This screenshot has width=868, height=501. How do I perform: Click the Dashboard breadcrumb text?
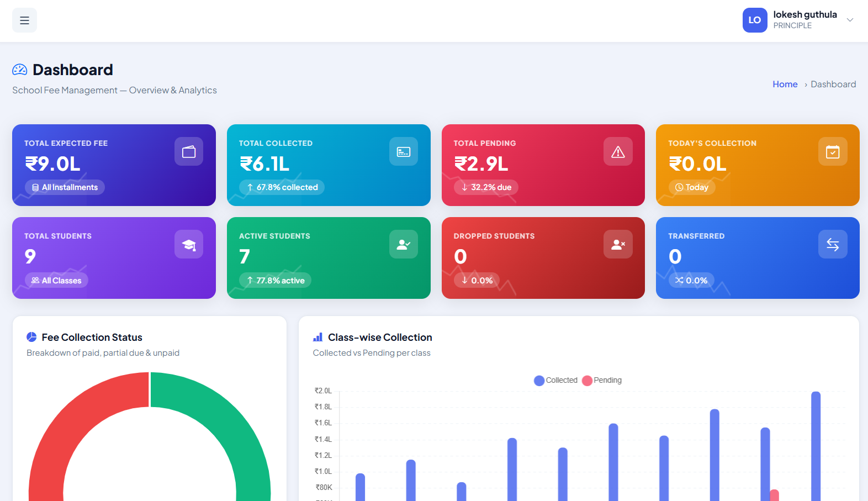click(833, 84)
